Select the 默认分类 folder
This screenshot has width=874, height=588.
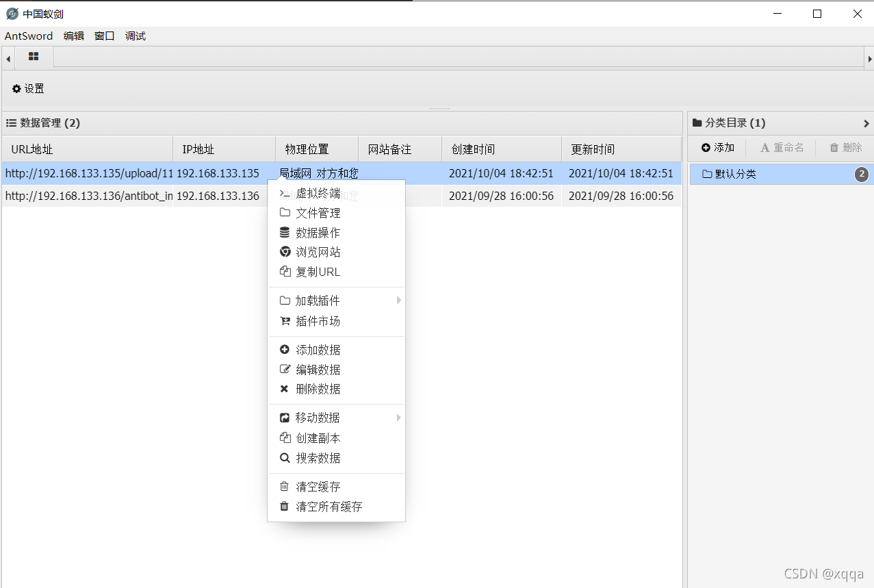[781, 175]
